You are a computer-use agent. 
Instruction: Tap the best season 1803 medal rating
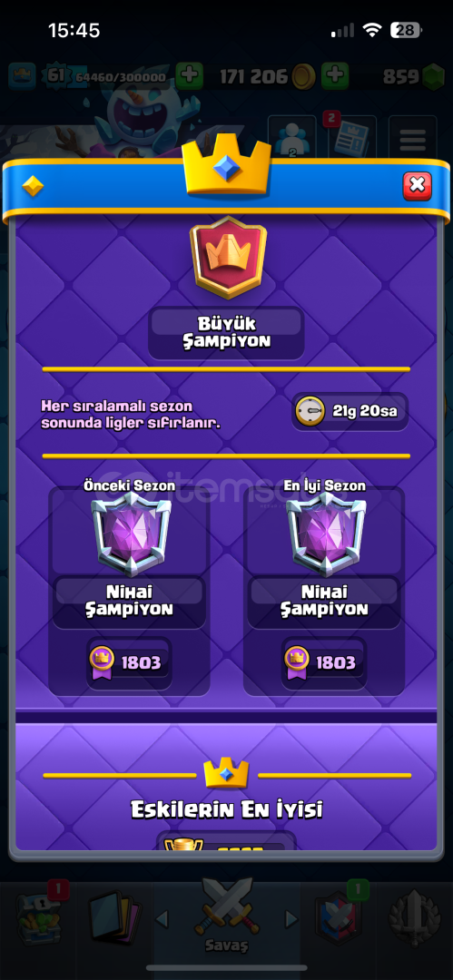coord(324,662)
